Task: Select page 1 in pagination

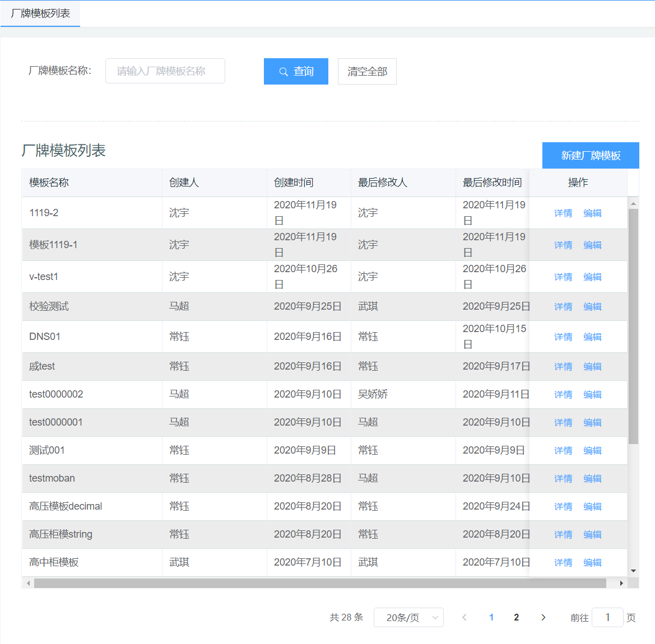Action: 491,618
